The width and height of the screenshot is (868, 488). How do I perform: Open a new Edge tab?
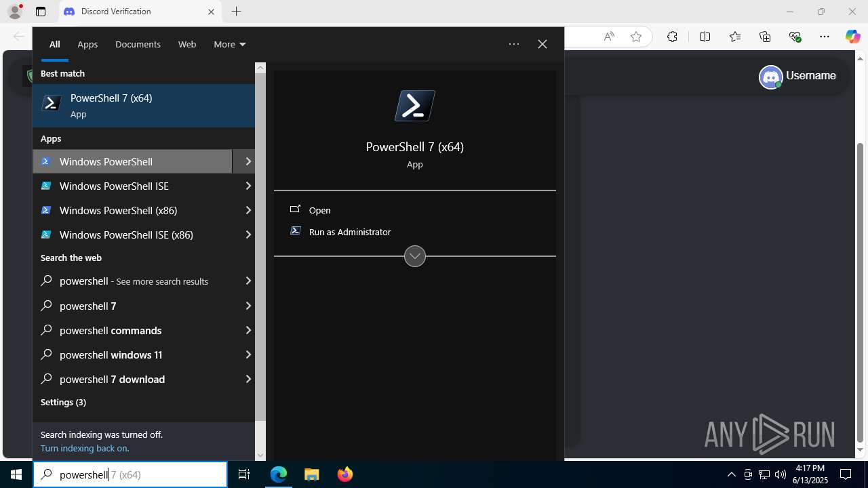tap(236, 12)
